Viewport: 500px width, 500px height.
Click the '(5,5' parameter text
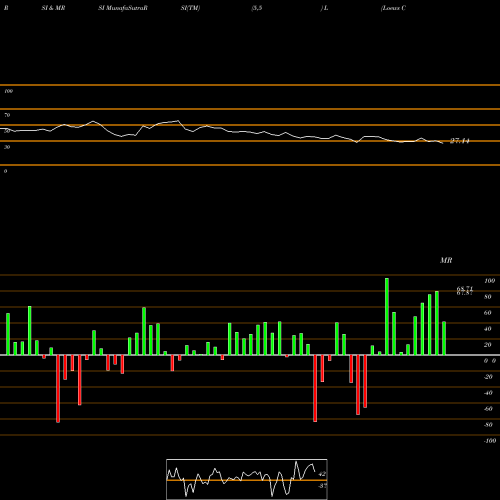point(257,8)
